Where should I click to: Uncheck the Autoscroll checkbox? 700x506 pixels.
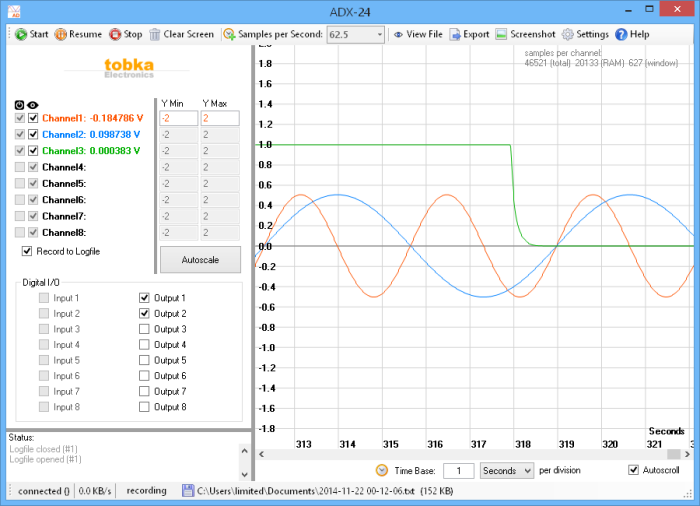click(x=633, y=470)
